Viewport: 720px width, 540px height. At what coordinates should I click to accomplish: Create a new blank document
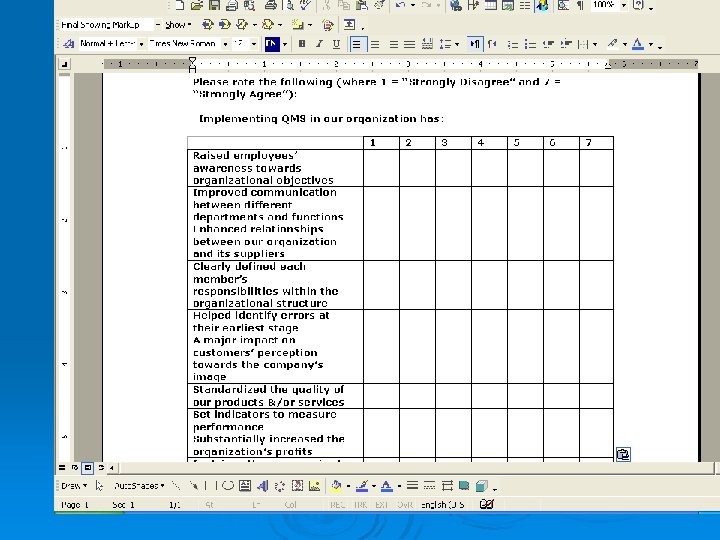(x=180, y=6)
